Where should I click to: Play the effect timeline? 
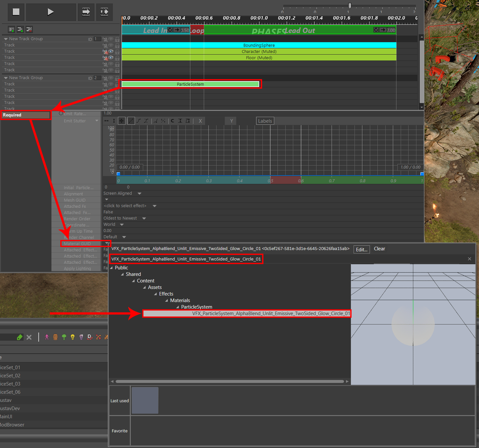tap(51, 12)
